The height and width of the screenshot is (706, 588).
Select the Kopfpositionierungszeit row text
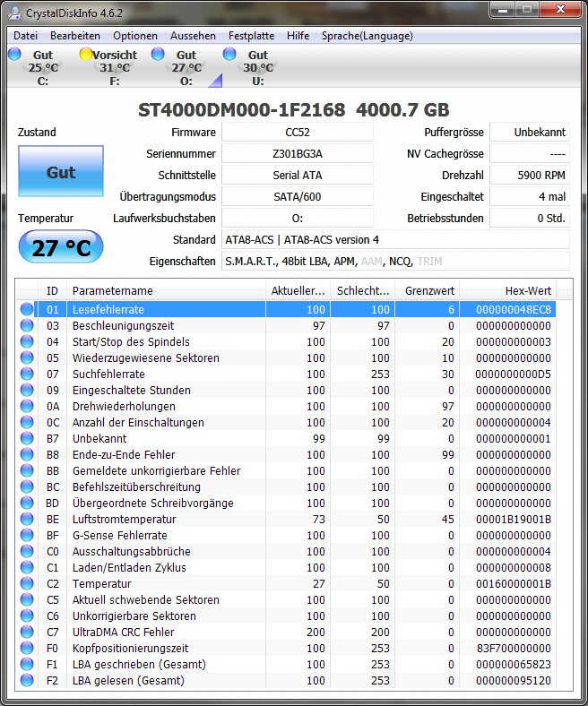(x=130, y=649)
